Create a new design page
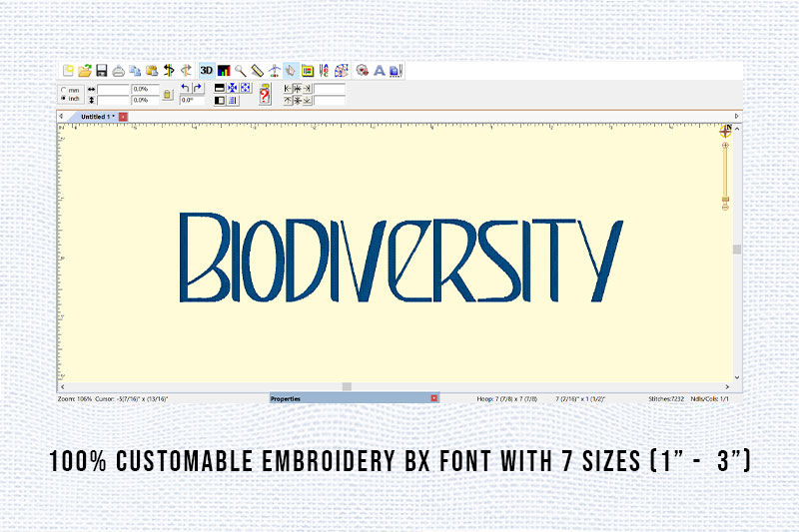Screen dimensions: 799x532 click(68, 70)
